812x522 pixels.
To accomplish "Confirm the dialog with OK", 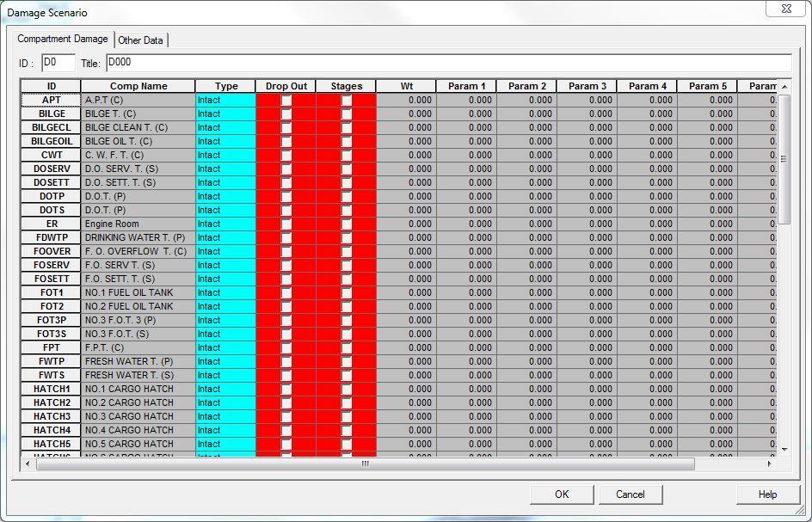I will coord(562,494).
